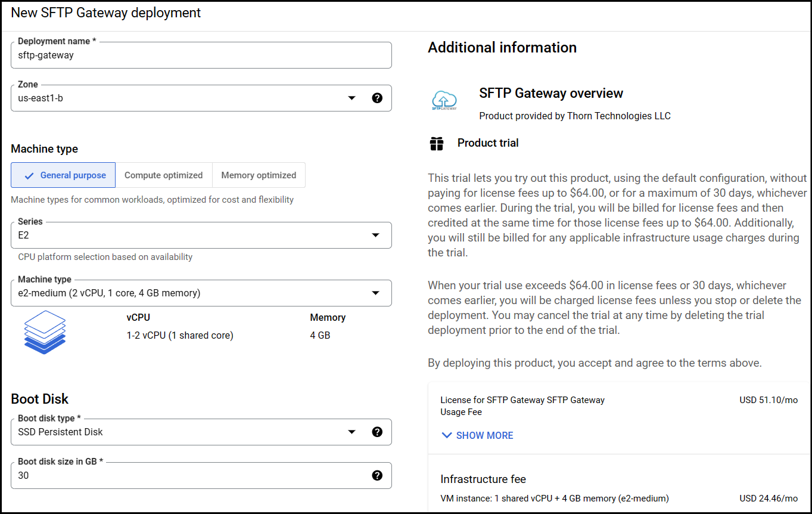Image resolution: width=812 pixels, height=514 pixels.
Task: Click the 'Infrastructure fee' heading
Action: [x=483, y=479]
